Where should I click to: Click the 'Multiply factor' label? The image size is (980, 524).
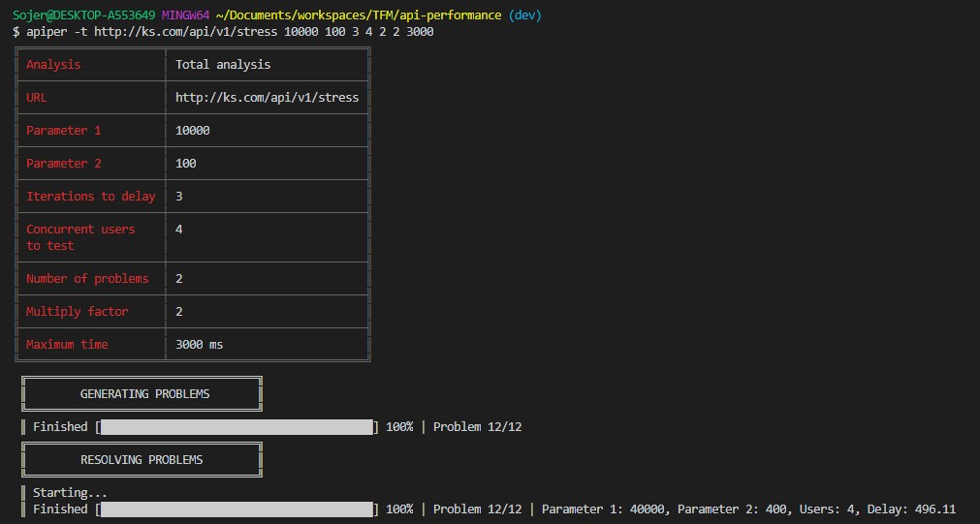(78, 312)
